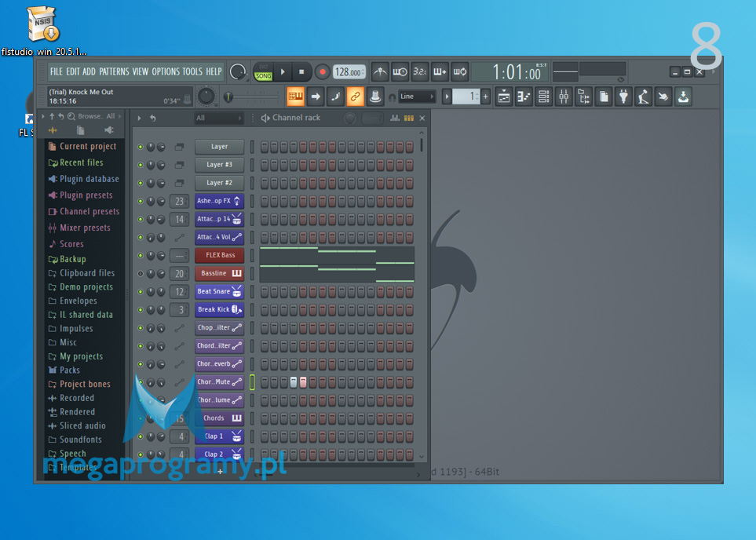The height and width of the screenshot is (540, 756).
Task: Open the Line snap dropdown
Action: (416, 97)
